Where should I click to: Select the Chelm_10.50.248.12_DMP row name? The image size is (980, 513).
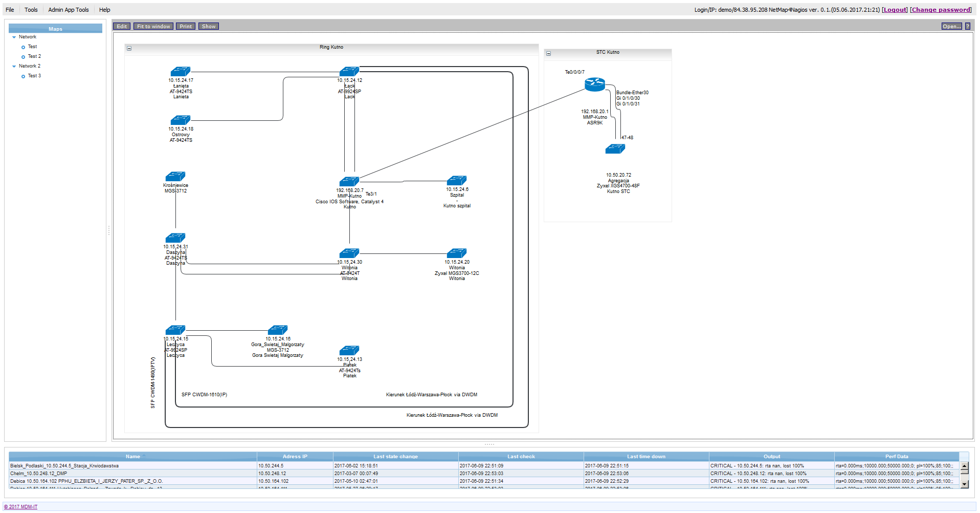click(38, 474)
